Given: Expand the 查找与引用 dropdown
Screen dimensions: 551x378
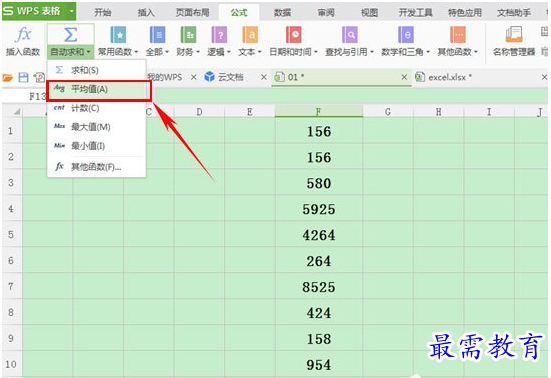Looking at the screenshot, I should [372, 52].
